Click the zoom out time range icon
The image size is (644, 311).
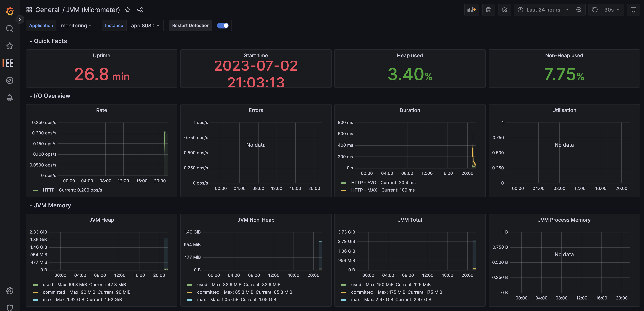coord(579,10)
